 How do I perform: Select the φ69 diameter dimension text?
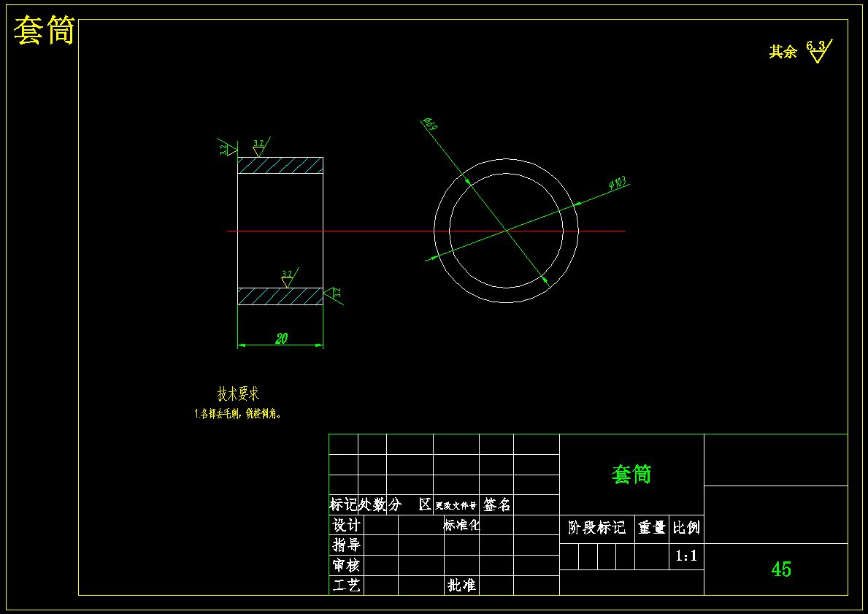click(429, 124)
